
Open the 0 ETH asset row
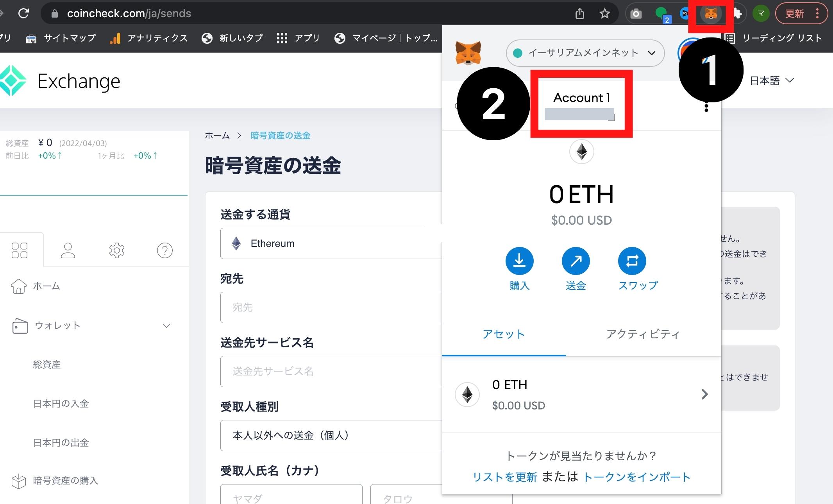tap(581, 395)
